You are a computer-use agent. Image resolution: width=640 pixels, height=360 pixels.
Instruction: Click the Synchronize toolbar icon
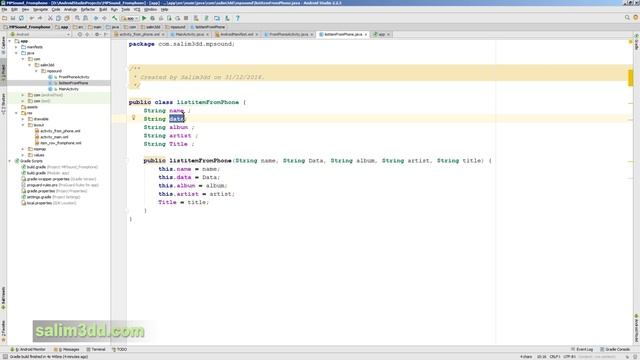pyautogui.click(x=21, y=18)
